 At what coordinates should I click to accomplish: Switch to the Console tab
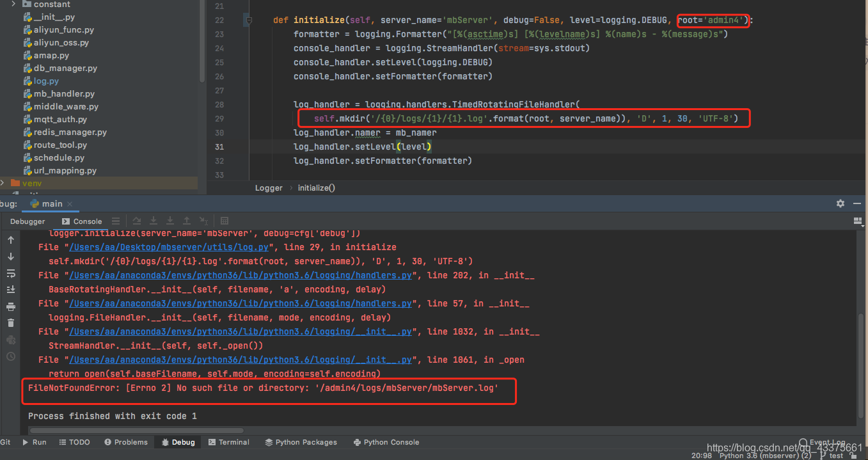82,221
